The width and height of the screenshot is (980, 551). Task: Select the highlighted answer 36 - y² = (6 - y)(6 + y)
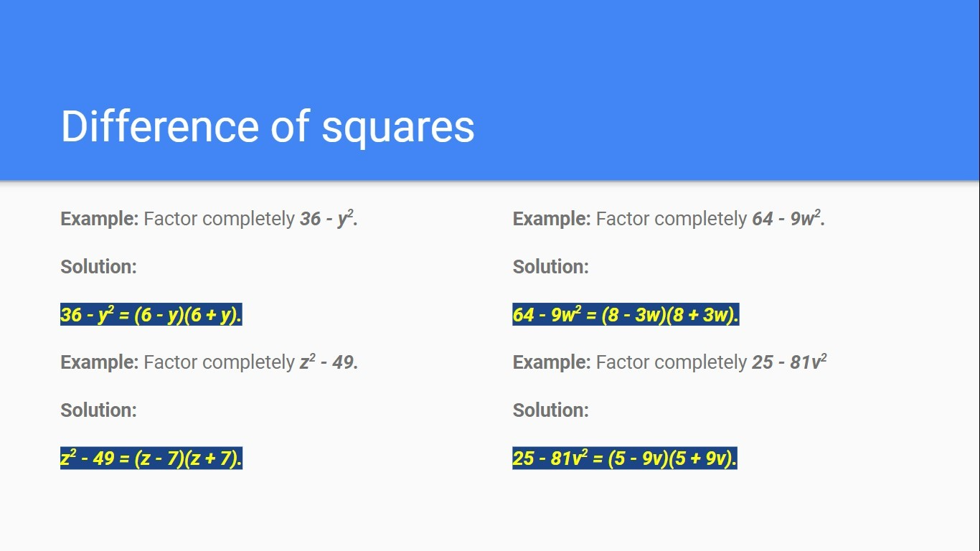coord(151,314)
